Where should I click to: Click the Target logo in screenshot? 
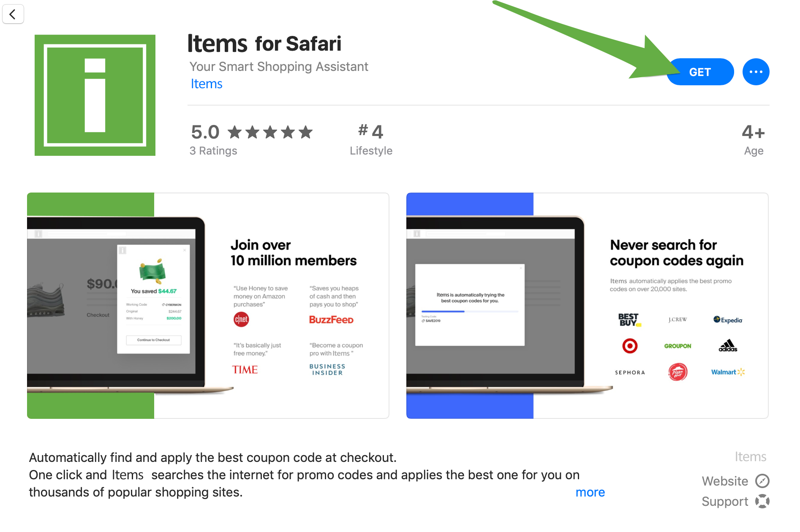point(630,346)
